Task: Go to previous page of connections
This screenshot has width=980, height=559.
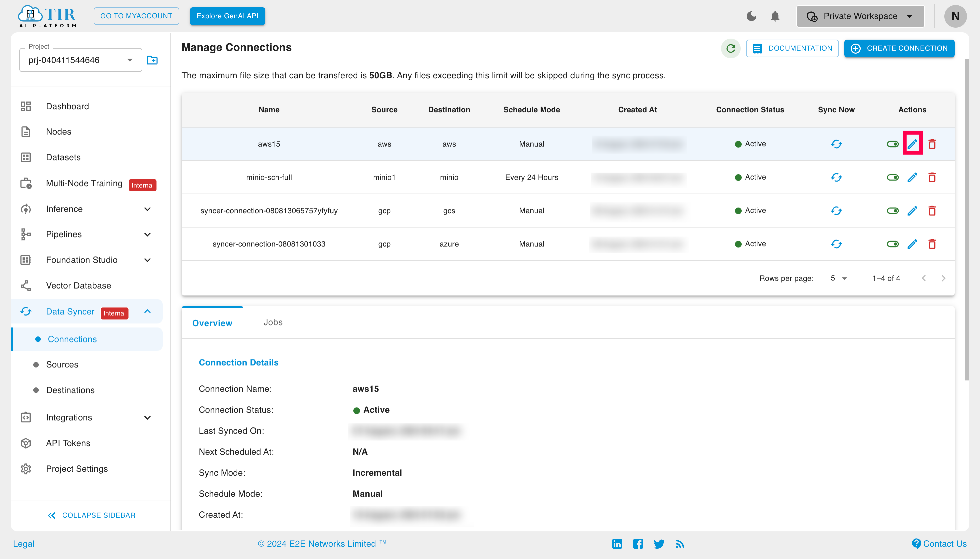Action: point(924,278)
